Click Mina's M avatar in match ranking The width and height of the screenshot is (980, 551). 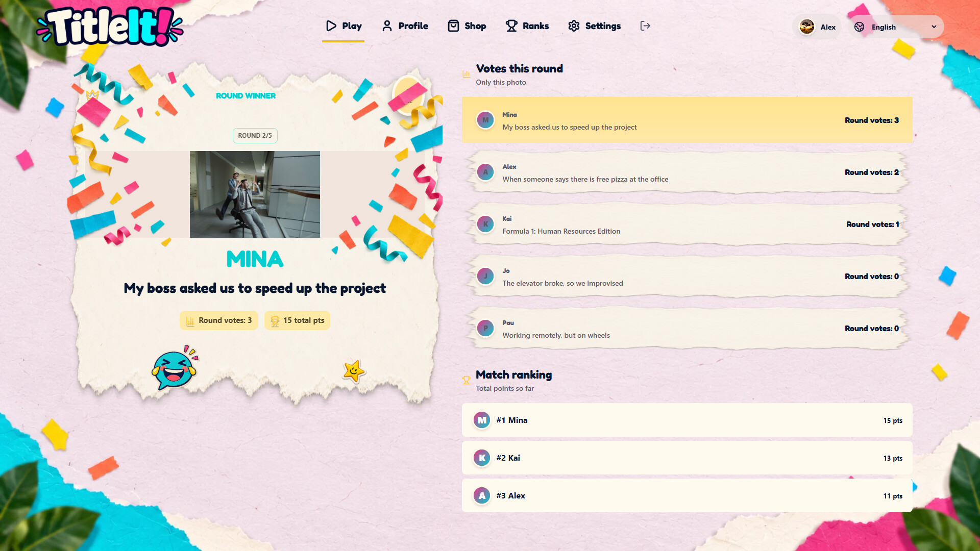[482, 420]
